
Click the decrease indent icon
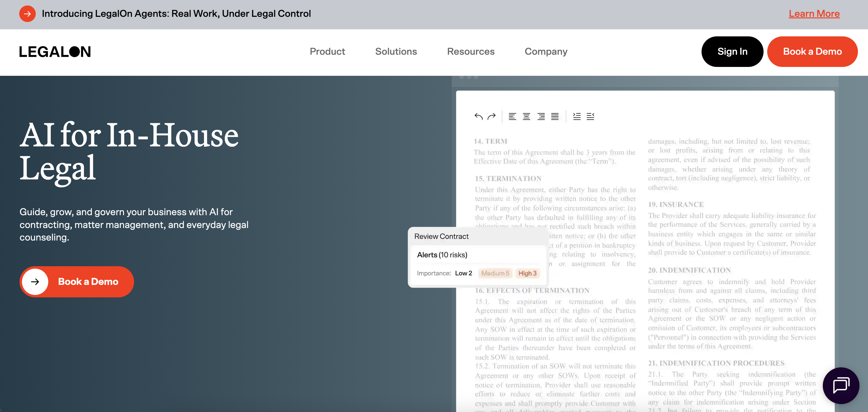coord(590,117)
